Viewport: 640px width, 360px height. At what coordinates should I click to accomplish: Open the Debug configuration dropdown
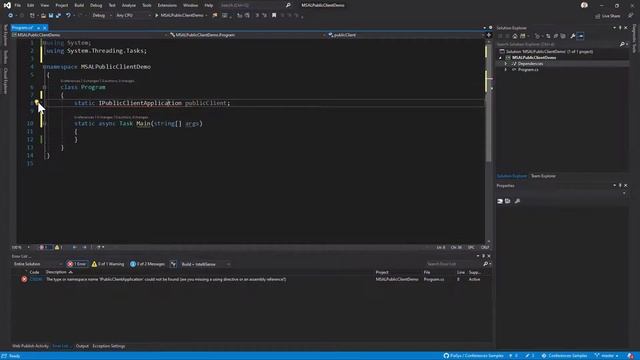point(102,16)
